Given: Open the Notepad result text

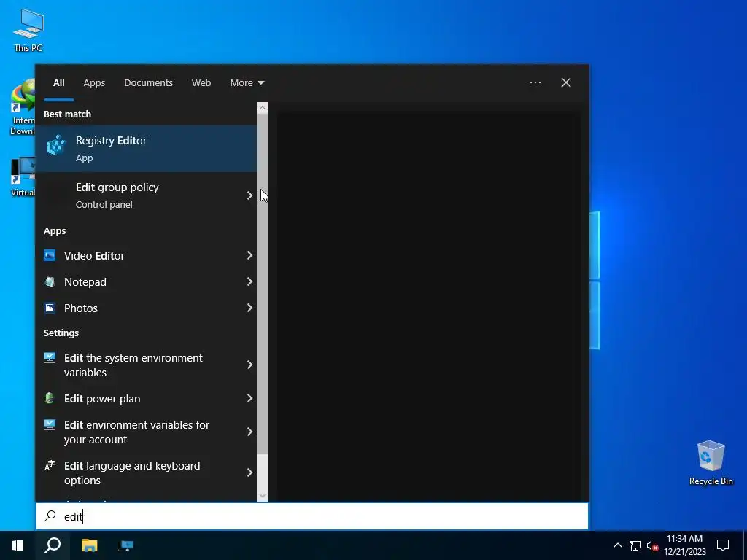Looking at the screenshot, I should coord(85,282).
